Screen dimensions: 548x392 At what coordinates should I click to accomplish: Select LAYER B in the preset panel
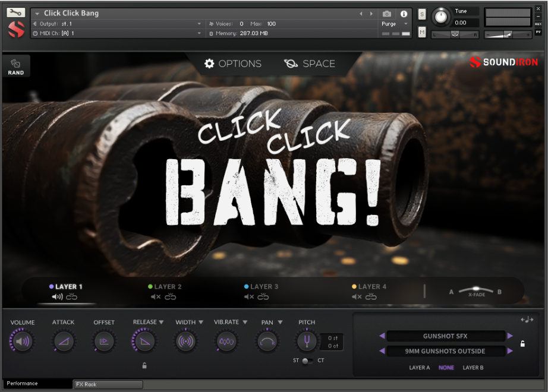[x=474, y=367]
